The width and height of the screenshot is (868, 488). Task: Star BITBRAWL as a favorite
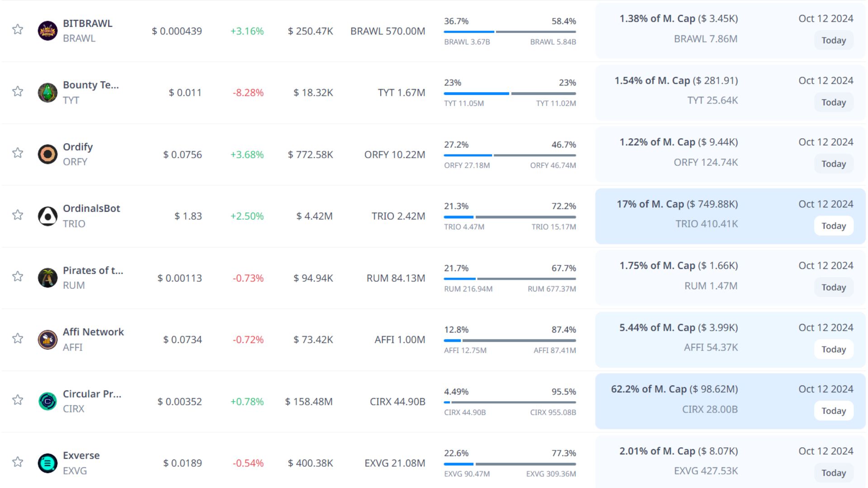(18, 29)
